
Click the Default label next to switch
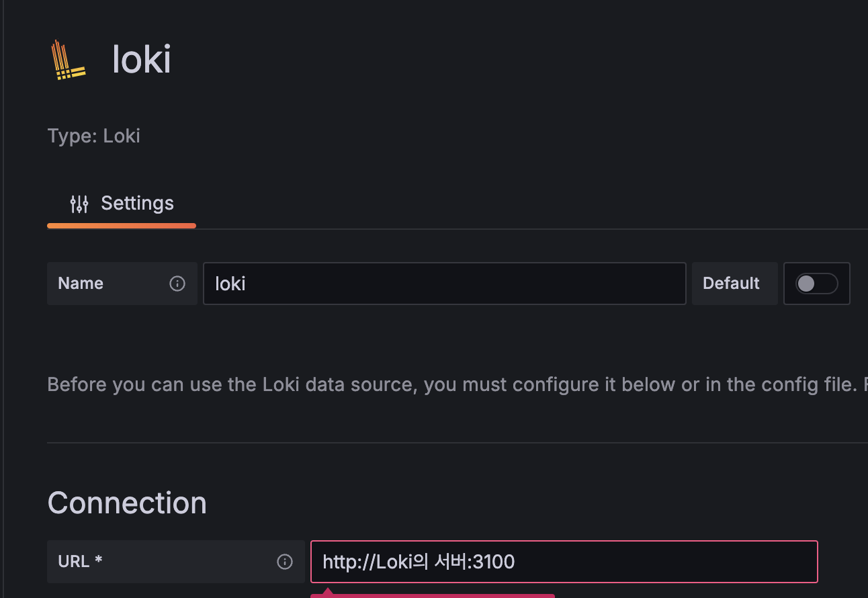click(x=731, y=284)
